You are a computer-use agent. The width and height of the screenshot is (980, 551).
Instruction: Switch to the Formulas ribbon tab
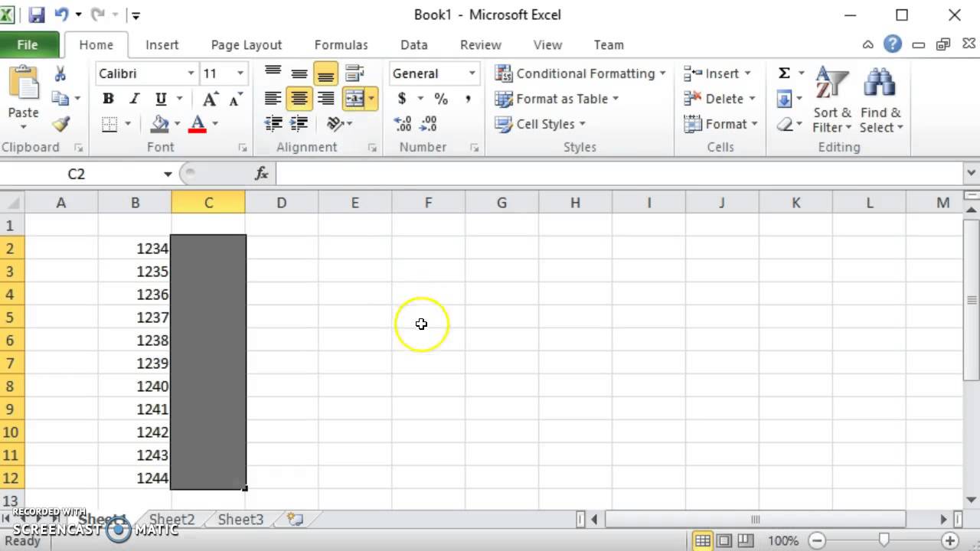[x=341, y=44]
